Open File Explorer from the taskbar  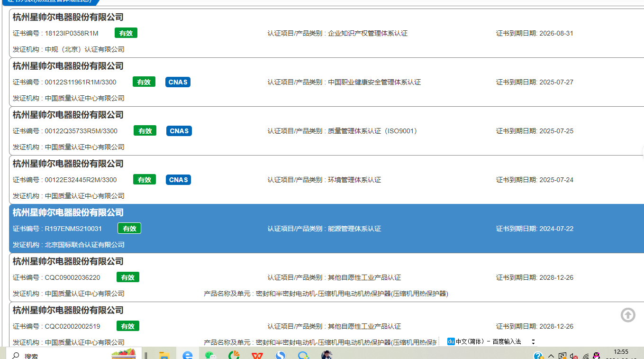(x=164, y=355)
